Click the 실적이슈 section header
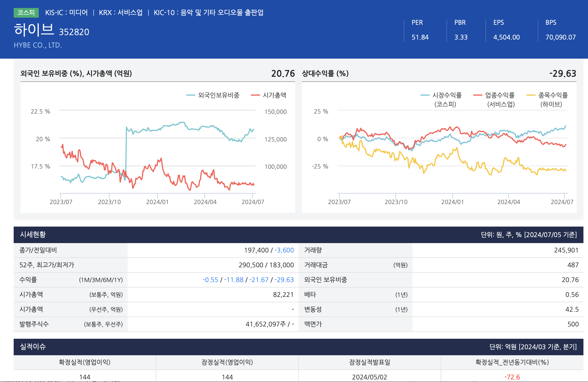Screen dimensions: 588x382 (33, 347)
